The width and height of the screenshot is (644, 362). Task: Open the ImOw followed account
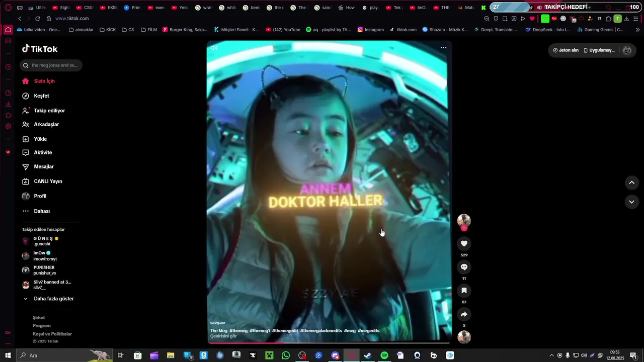click(39, 256)
